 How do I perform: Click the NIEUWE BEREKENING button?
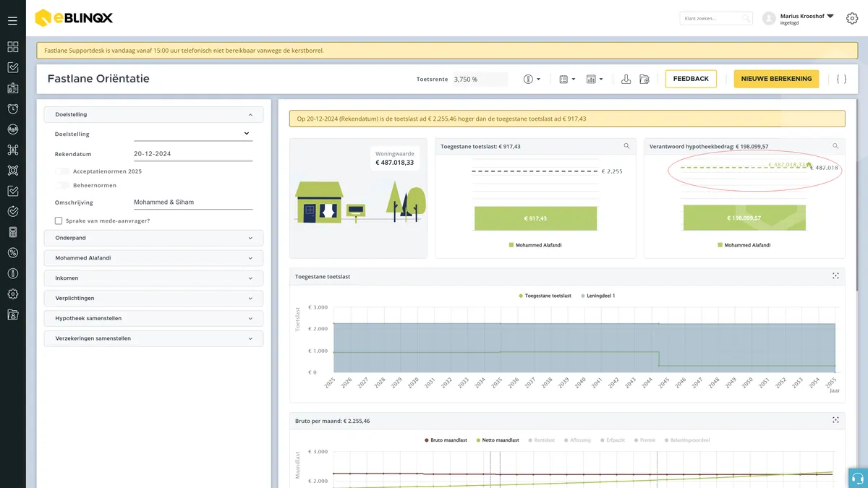pyautogui.click(x=776, y=79)
